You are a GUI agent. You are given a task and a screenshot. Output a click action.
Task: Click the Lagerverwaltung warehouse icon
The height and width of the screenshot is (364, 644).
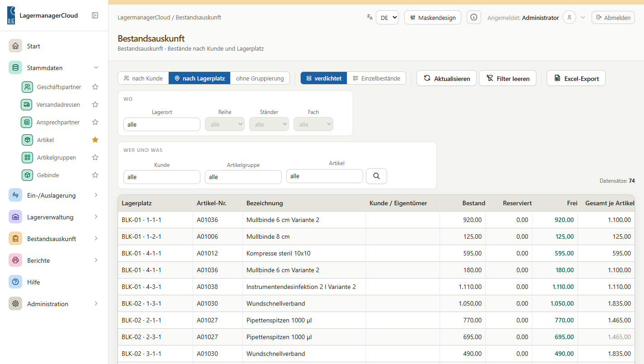tap(15, 217)
